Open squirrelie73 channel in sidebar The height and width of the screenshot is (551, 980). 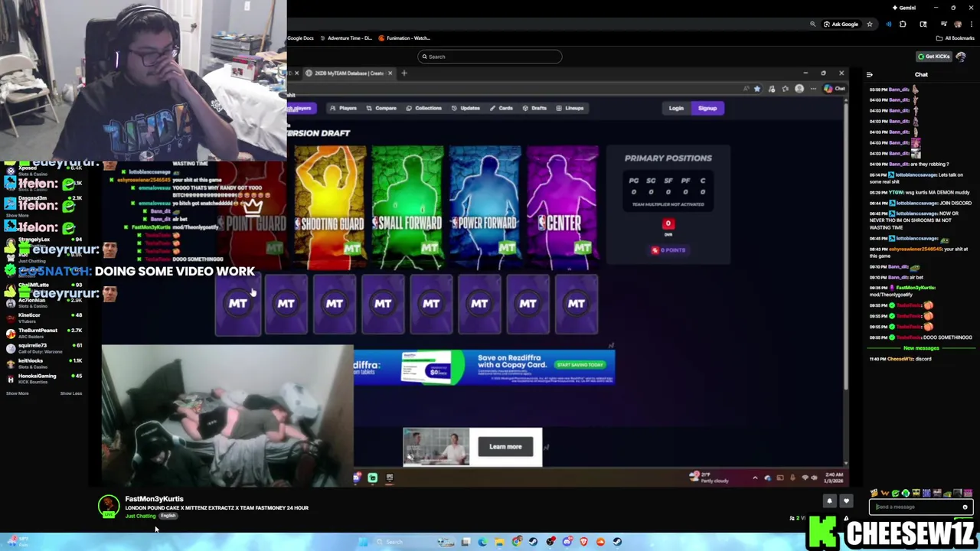pos(44,348)
